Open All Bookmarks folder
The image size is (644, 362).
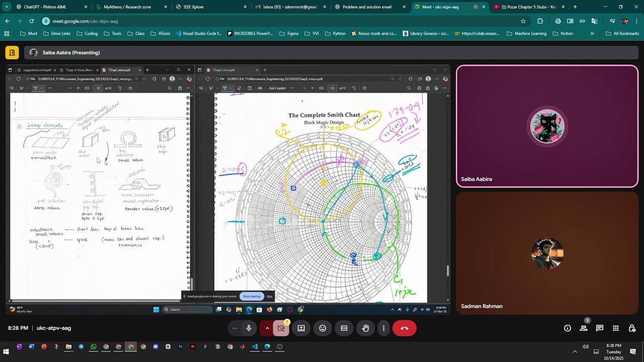click(622, 34)
